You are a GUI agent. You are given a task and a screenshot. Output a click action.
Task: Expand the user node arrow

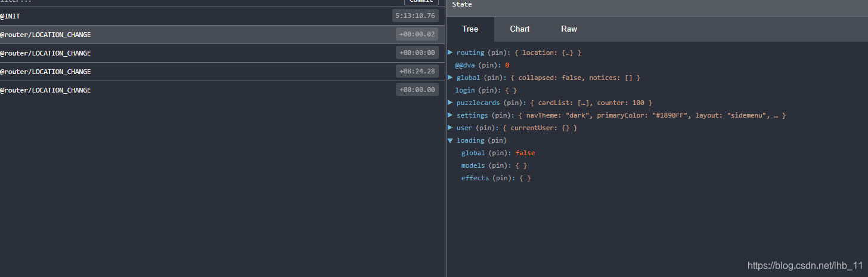(x=451, y=128)
